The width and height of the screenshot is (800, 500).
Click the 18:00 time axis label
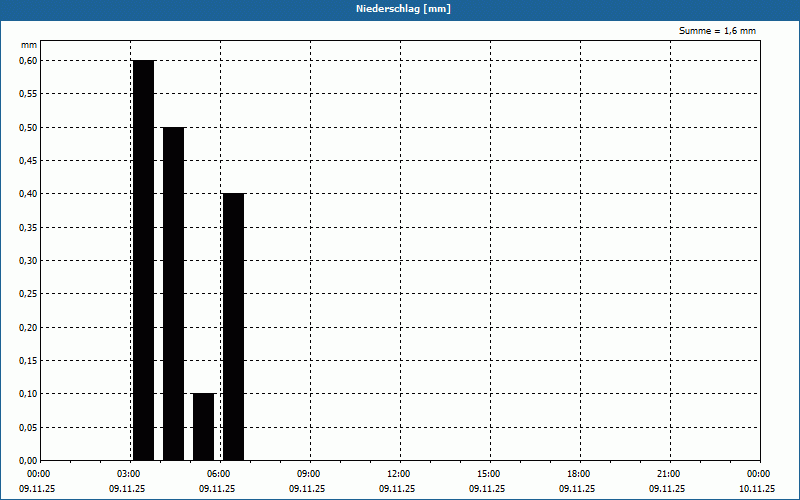click(578, 473)
